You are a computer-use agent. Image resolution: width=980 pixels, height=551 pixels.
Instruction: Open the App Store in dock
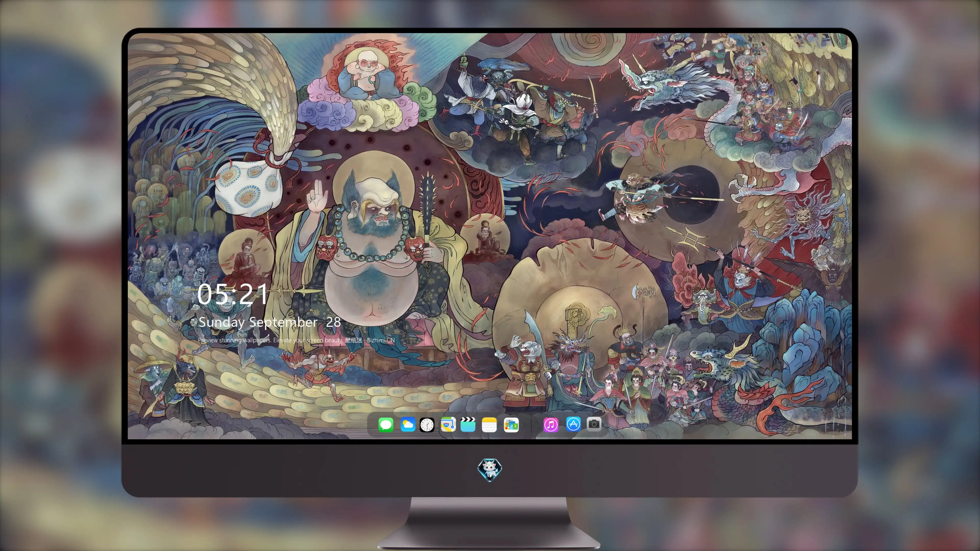pos(573,424)
